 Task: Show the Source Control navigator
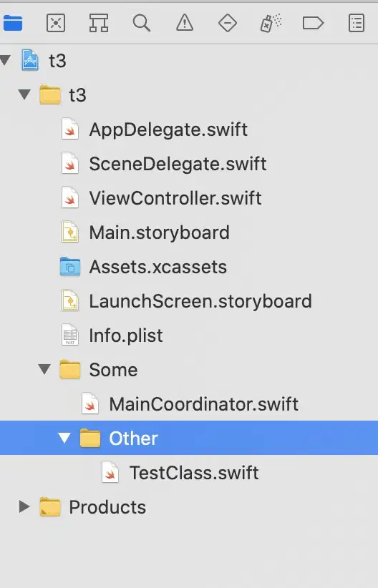coord(56,24)
